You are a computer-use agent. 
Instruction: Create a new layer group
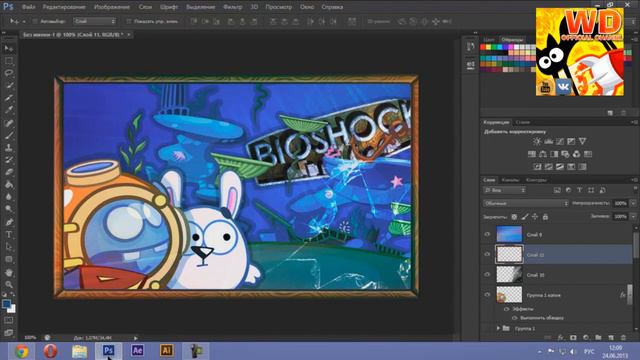coord(598,338)
